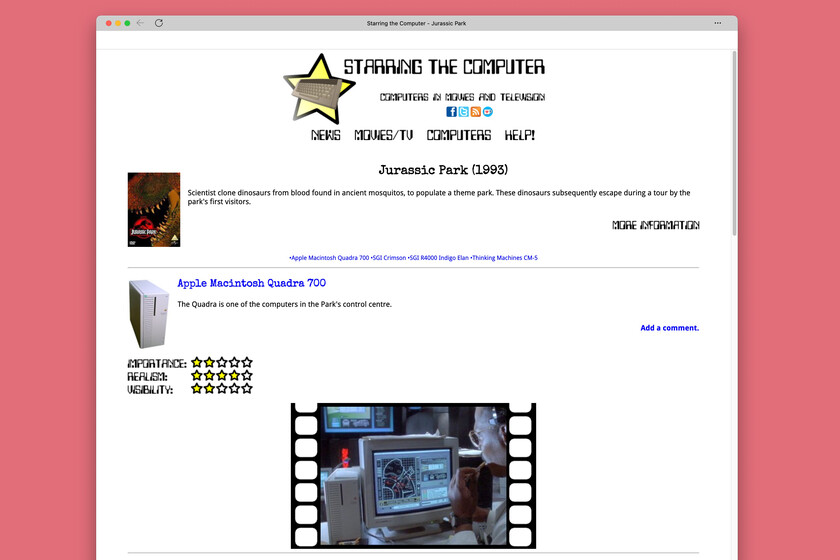
Task: Click the window title 'Starring the Computer - Jurassic Park'
Action: point(416,24)
